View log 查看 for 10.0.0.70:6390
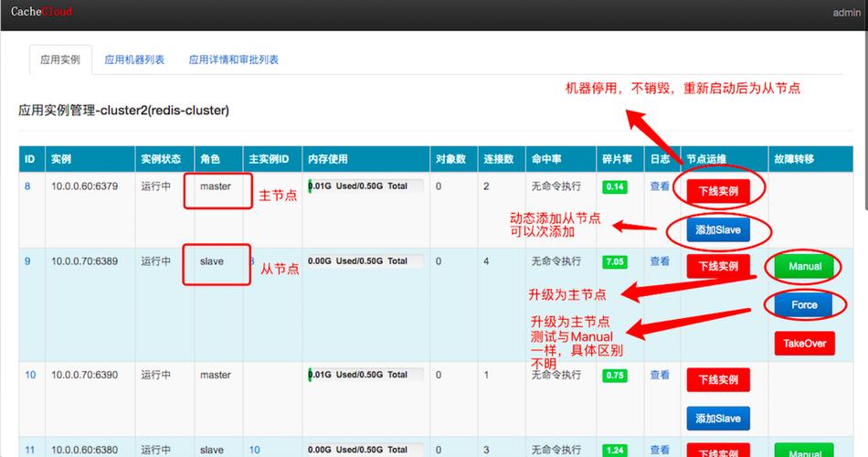This screenshot has height=457, width=868. coord(660,375)
